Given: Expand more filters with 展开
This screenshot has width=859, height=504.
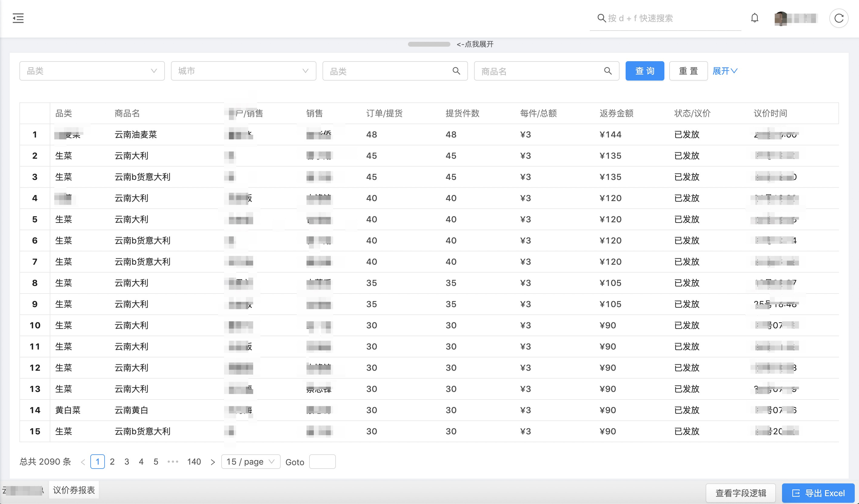Looking at the screenshot, I should click(725, 71).
